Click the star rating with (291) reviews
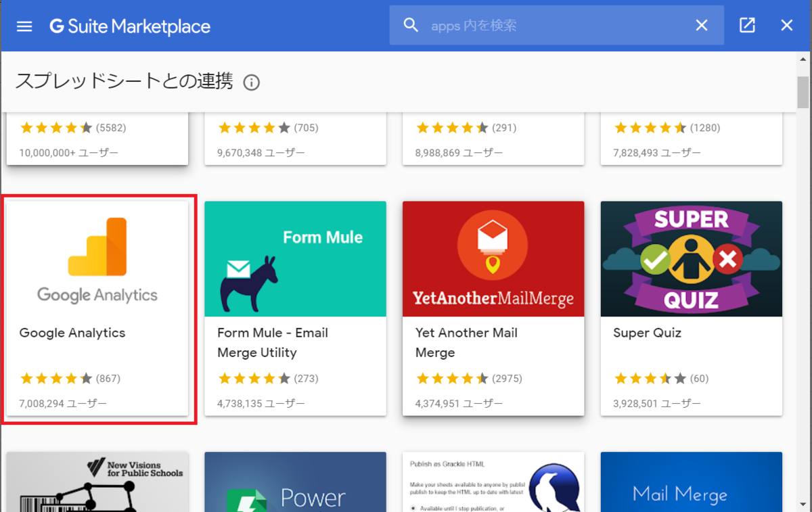The width and height of the screenshot is (812, 512). (x=466, y=128)
